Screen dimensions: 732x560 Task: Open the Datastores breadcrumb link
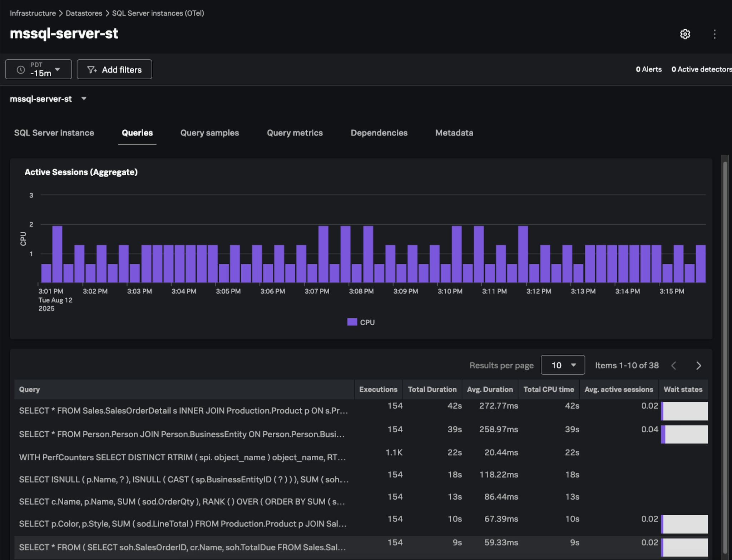pyautogui.click(x=84, y=13)
